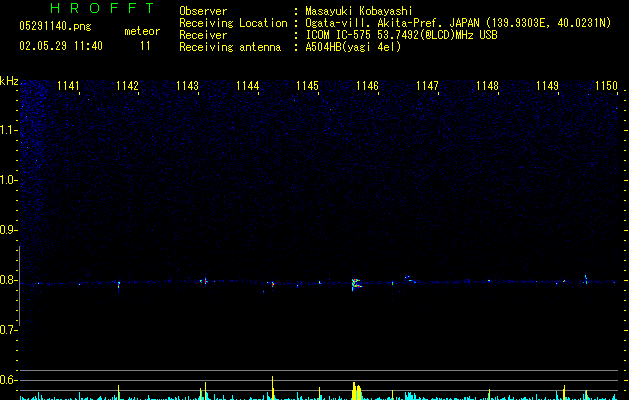The image size is (629, 400).
Task: Click the 1148 time axis label
Action: pos(487,86)
